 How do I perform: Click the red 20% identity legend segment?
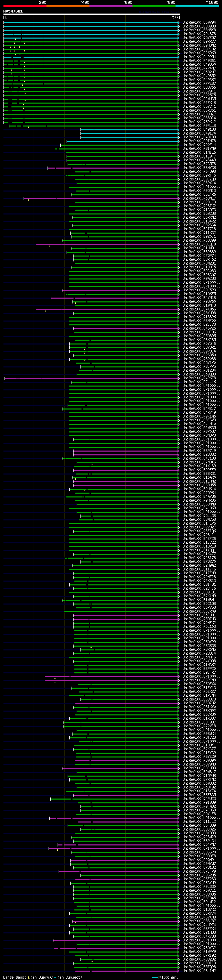point(25,6)
